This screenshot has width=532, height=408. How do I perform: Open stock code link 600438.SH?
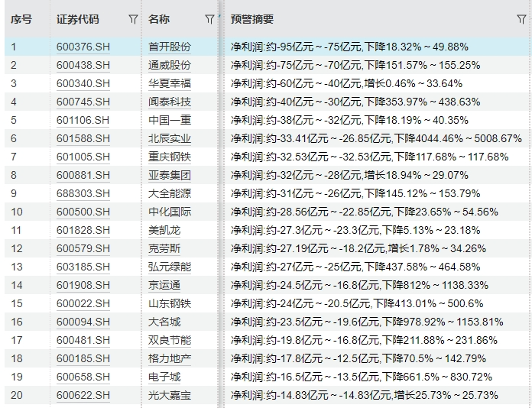pyautogui.click(x=83, y=65)
